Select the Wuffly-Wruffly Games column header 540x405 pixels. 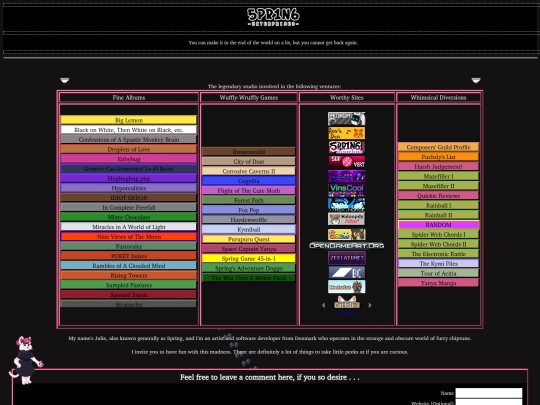[x=249, y=97]
